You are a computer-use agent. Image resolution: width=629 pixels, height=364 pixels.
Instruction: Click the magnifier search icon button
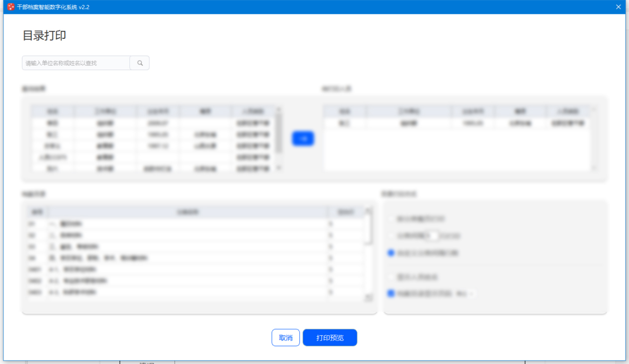[x=140, y=63]
